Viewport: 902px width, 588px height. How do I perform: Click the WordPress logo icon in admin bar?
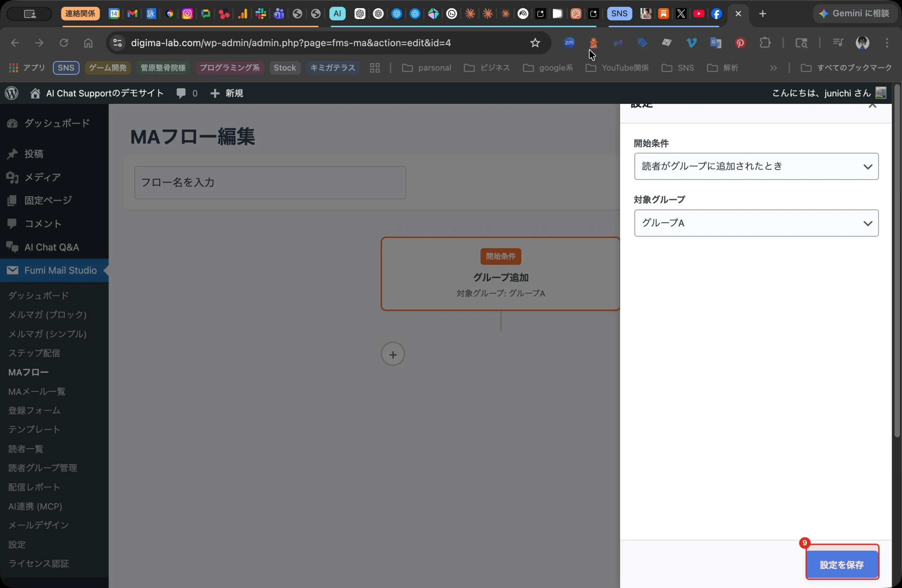point(12,93)
